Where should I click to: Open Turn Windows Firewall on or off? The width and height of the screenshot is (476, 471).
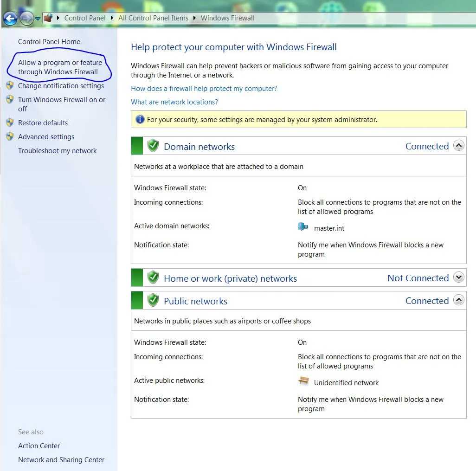(62, 104)
